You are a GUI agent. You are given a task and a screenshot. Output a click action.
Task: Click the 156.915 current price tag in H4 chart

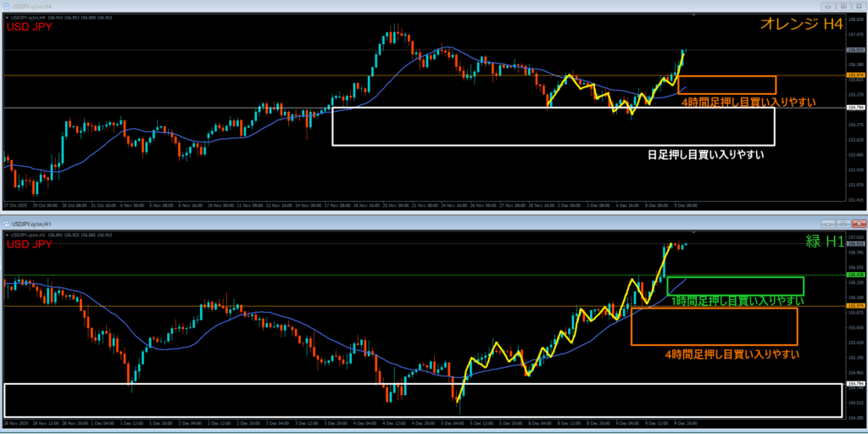click(x=854, y=50)
